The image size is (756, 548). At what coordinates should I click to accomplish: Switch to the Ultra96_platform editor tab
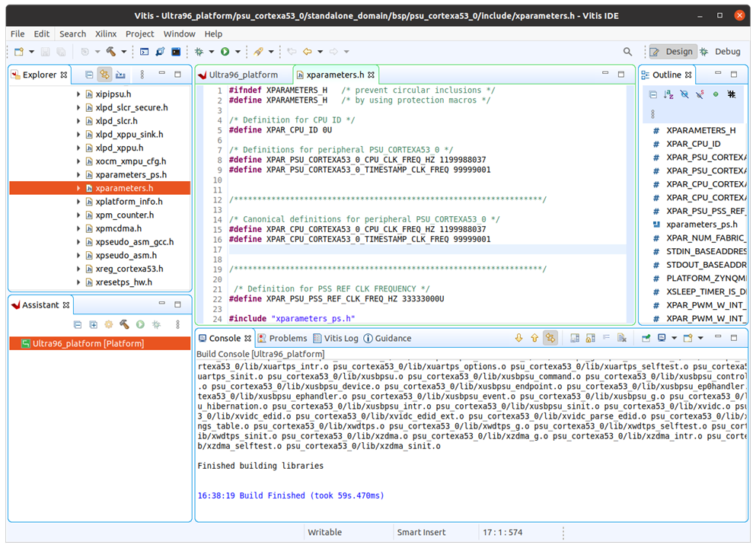243,75
